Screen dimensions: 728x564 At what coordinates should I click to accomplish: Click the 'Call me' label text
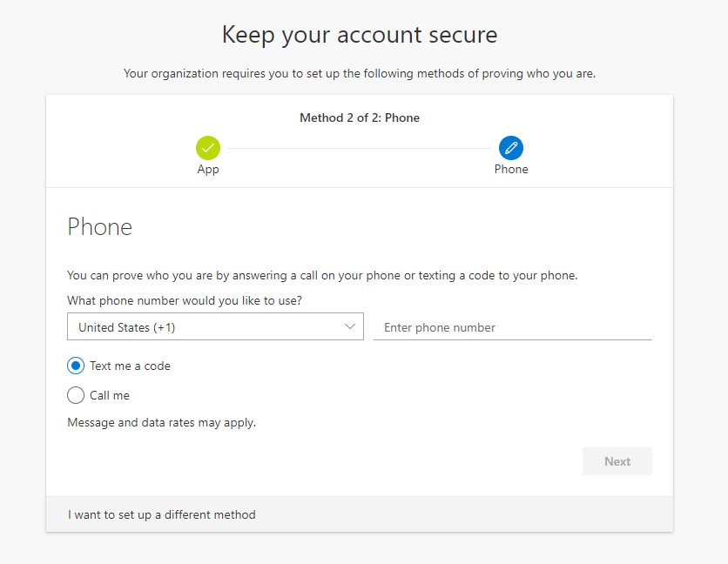[110, 395]
